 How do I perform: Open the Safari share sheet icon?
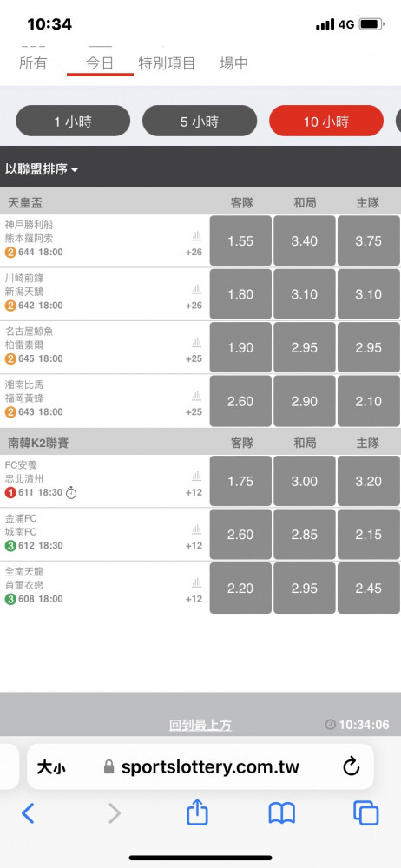(x=197, y=812)
